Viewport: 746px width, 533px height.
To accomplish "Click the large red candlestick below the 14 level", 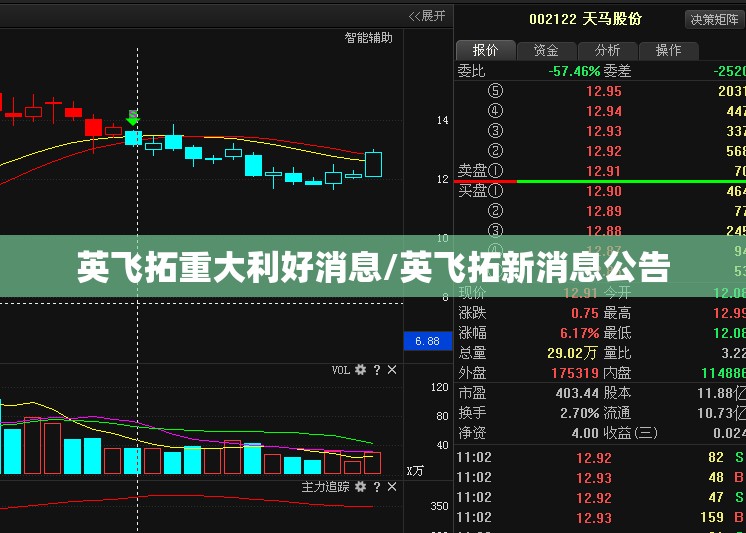I will [93, 130].
